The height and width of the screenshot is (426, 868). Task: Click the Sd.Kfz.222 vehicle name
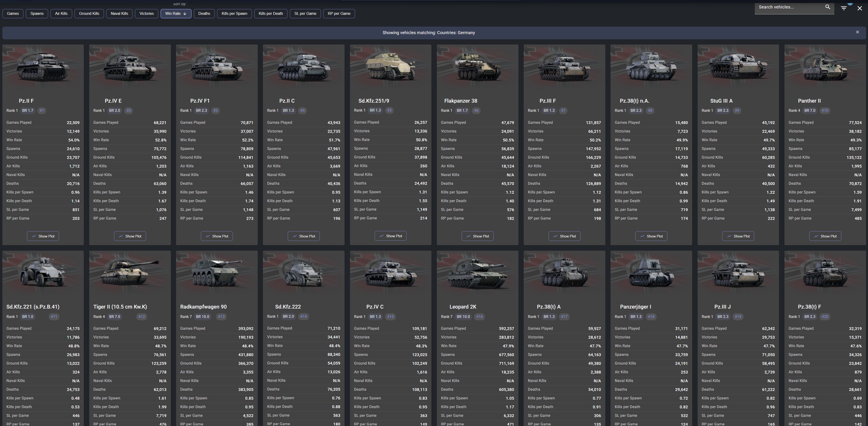288,307
